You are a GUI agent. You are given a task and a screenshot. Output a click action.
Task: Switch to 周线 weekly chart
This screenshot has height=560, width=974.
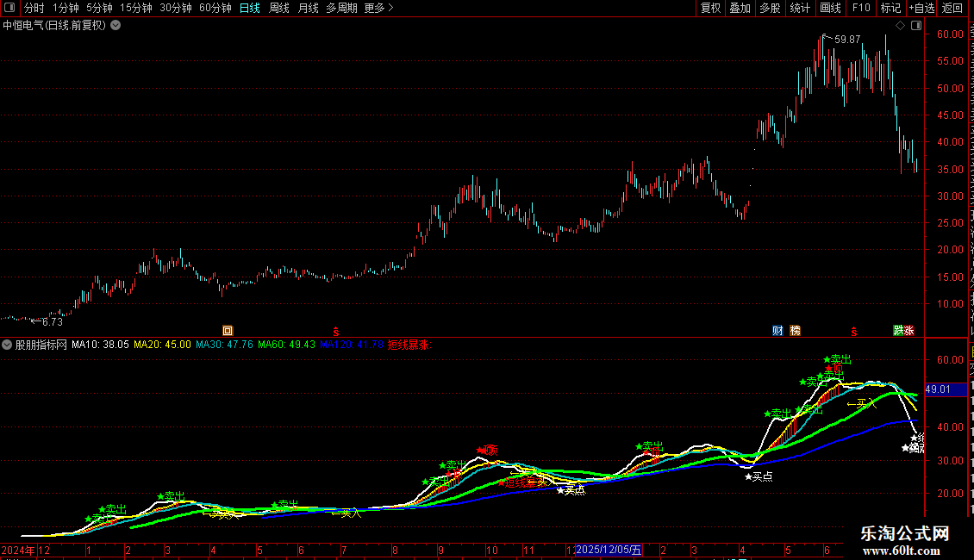pos(279,8)
